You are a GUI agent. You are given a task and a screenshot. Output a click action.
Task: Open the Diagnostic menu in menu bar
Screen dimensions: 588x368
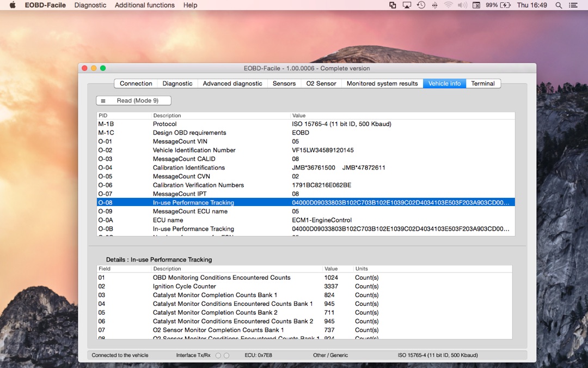pyautogui.click(x=90, y=5)
